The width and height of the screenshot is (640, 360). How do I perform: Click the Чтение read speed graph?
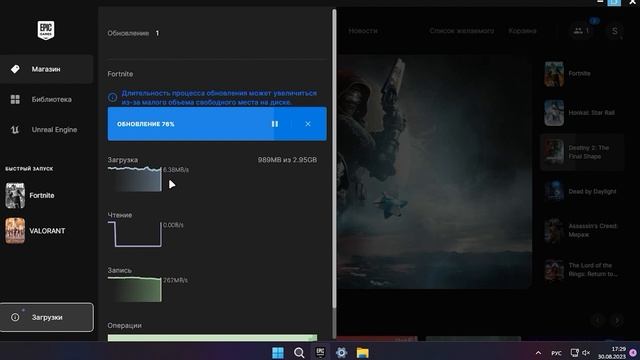[x=135, y=234]
